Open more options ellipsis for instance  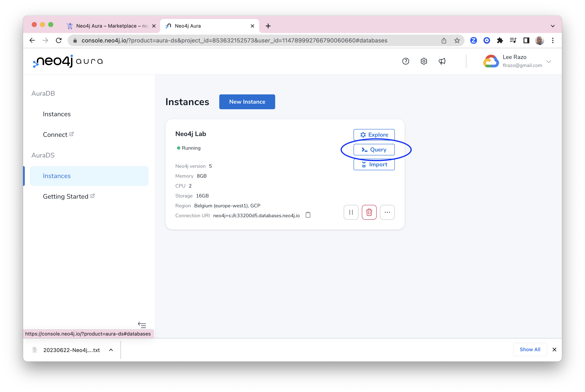pos(387,212)
